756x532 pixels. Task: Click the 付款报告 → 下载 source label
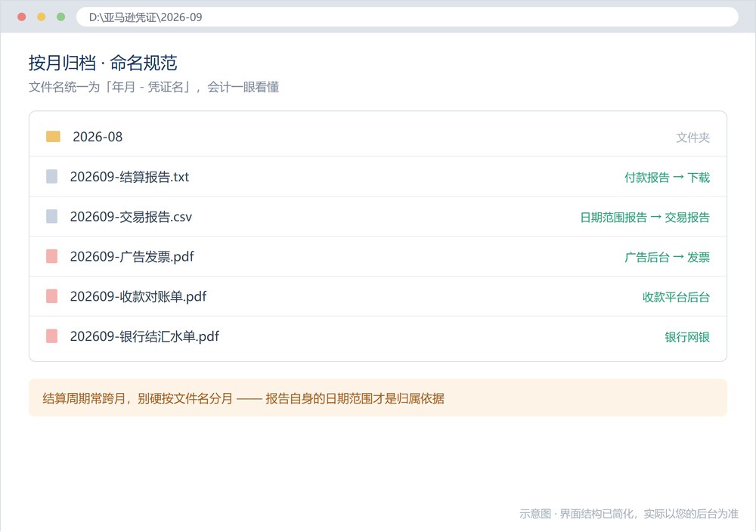click(x=667, y=178)
